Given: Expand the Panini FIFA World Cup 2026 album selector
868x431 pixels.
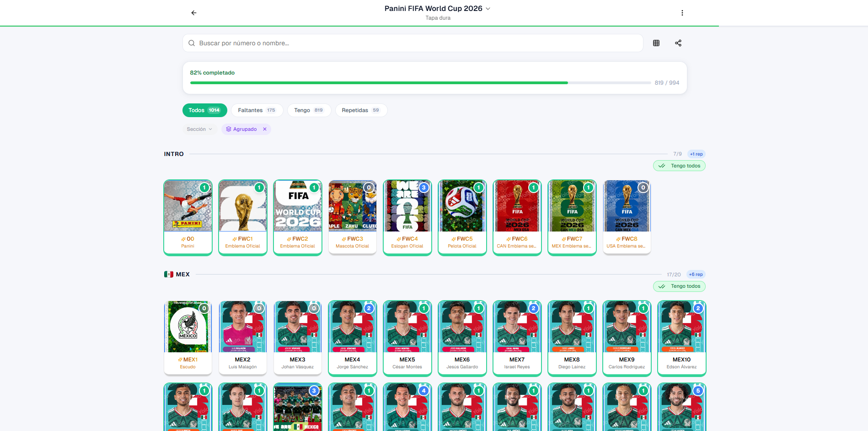Looking at the screenshot, I should [x=438, y=9].
